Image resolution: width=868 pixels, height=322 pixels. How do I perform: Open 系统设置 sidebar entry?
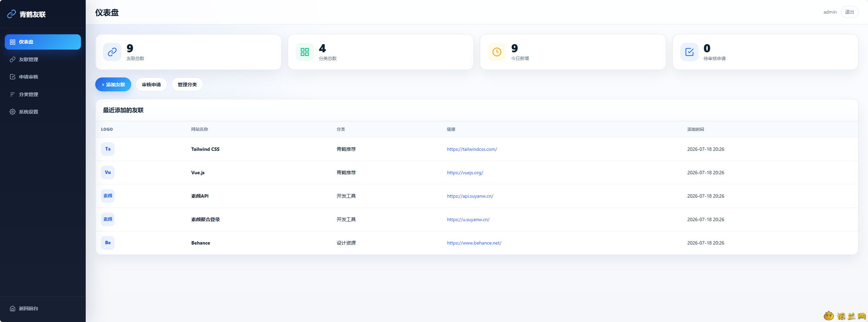click(x=43, y=112)
